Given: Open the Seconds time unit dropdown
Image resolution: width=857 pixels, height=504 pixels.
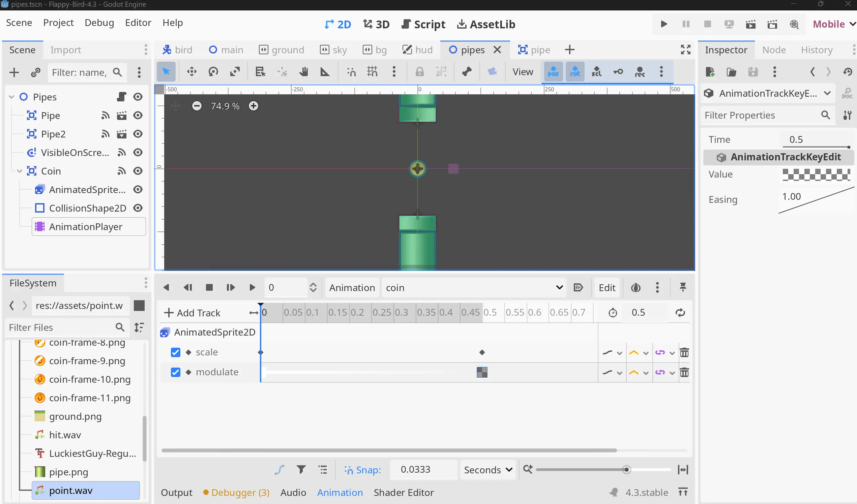Looking at the screenshot, I should tap(488, 470).
